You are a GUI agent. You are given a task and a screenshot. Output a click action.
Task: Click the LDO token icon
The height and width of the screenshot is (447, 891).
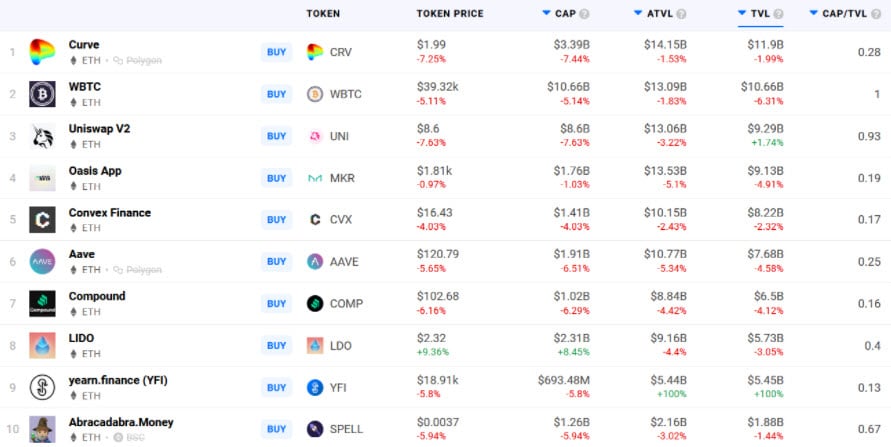[x=315, y=345]
